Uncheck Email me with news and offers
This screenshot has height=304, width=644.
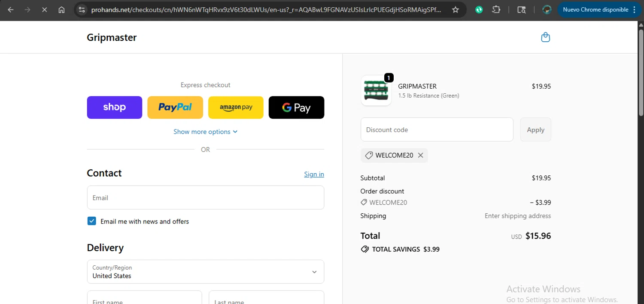tap(91, 221)
